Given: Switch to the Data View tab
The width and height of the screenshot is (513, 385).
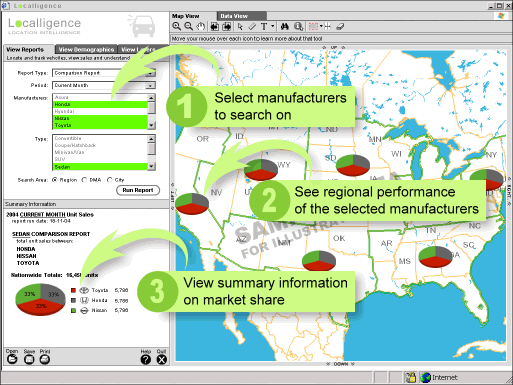Looking at the screenshot, I should coord(241,16).
